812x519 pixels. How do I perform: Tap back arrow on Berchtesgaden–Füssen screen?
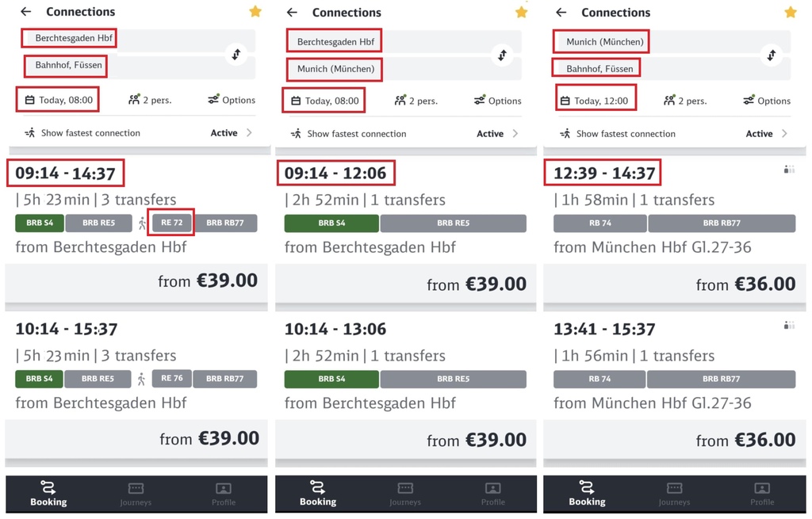[x=26, y=11]
